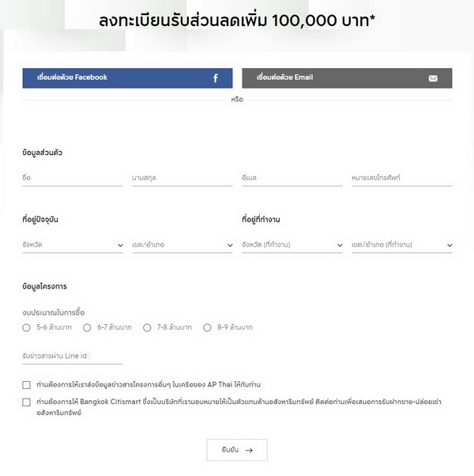This screenshot has height=476, width=474.
Task: Select the 6-7 ล้านบาท budget option
Action: (x=87, y=327)
